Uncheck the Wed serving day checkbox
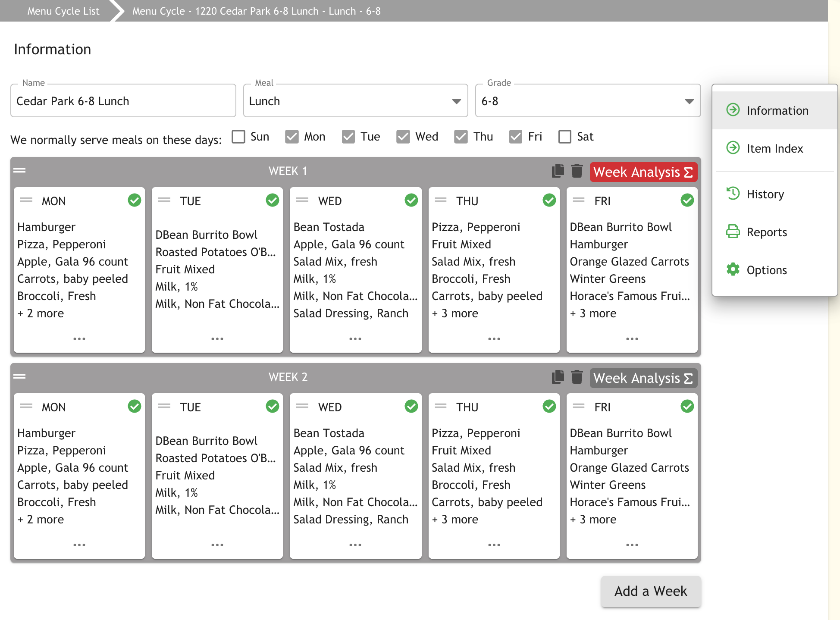The image size is (840, 620). point(403,137)
